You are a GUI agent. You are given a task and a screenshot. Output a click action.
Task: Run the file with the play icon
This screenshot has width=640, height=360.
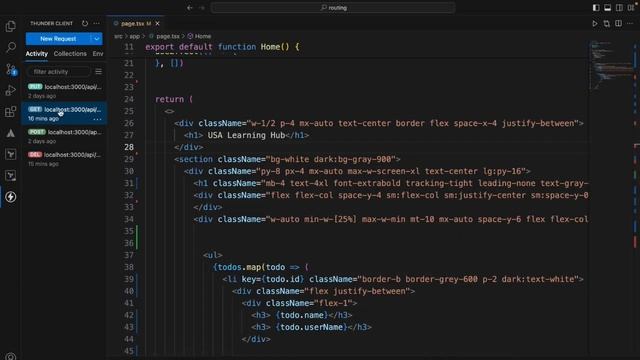(x=595, y=24)
